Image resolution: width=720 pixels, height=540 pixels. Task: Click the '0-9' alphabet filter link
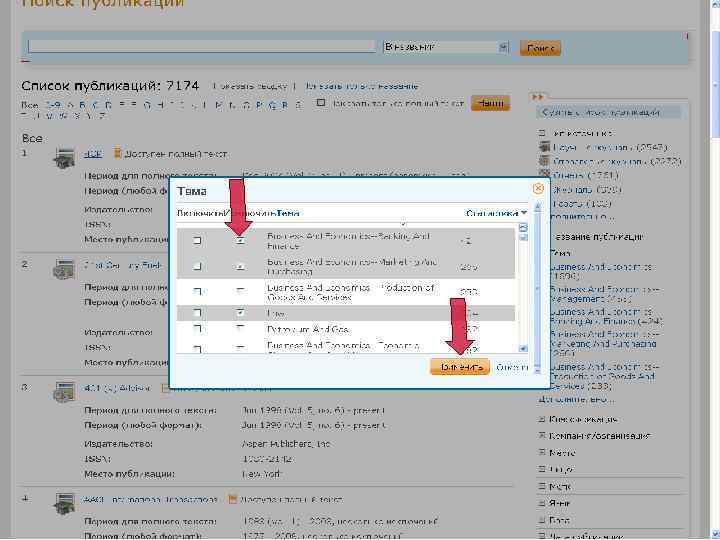click(x=53, y=105)
